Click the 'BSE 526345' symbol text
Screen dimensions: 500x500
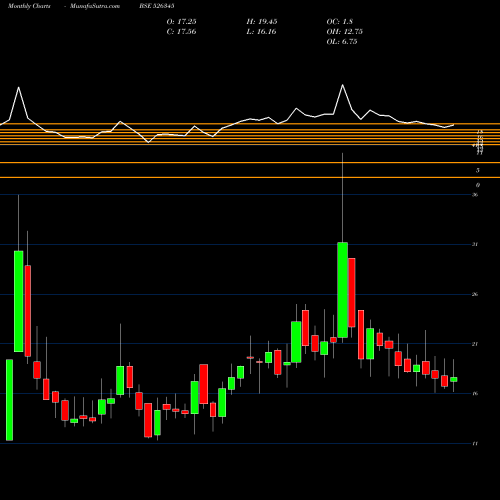157,6
